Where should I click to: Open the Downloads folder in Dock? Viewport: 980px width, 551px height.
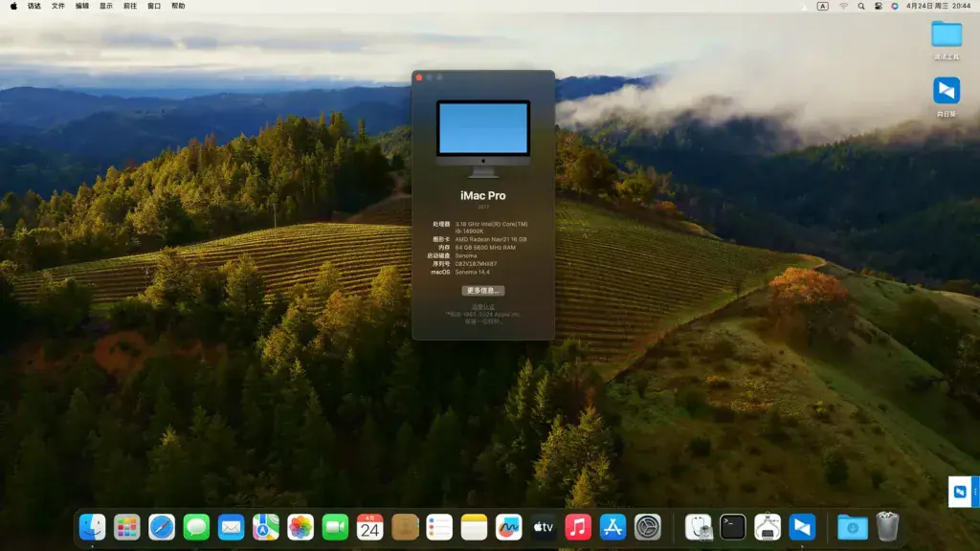click(x=853, y=527)
